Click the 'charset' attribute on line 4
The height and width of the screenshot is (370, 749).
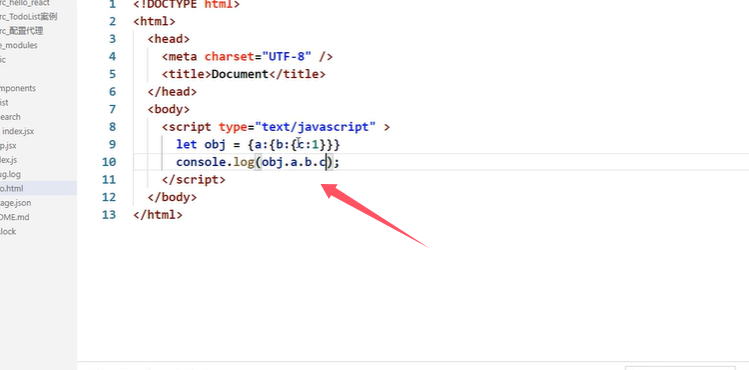[x=229, y=56]
